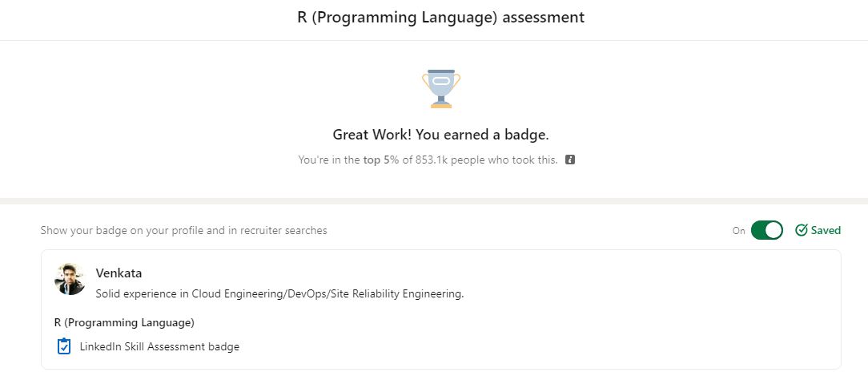Click the R (Programming Language) assessment title
868x380 pixels.
pos(440,17)
